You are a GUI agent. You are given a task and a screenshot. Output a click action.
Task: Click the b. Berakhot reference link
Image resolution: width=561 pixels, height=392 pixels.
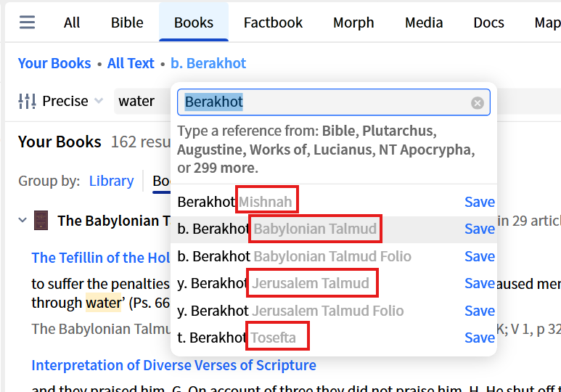208,63
